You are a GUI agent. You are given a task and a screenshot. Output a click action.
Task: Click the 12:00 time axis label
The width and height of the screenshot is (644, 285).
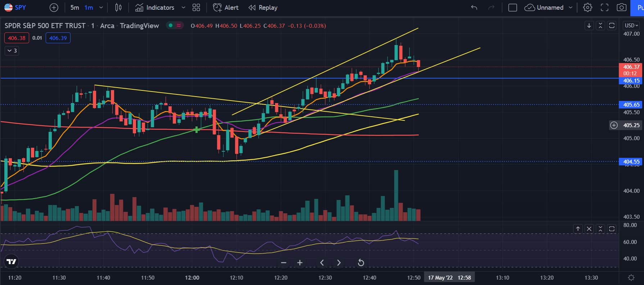point(192,277)
